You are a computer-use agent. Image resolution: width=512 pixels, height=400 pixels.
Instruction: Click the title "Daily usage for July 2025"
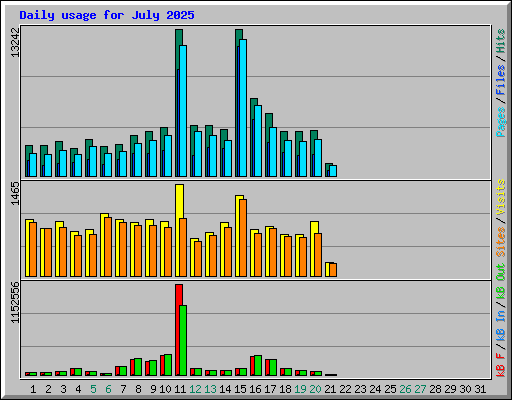tap(107, 15)
